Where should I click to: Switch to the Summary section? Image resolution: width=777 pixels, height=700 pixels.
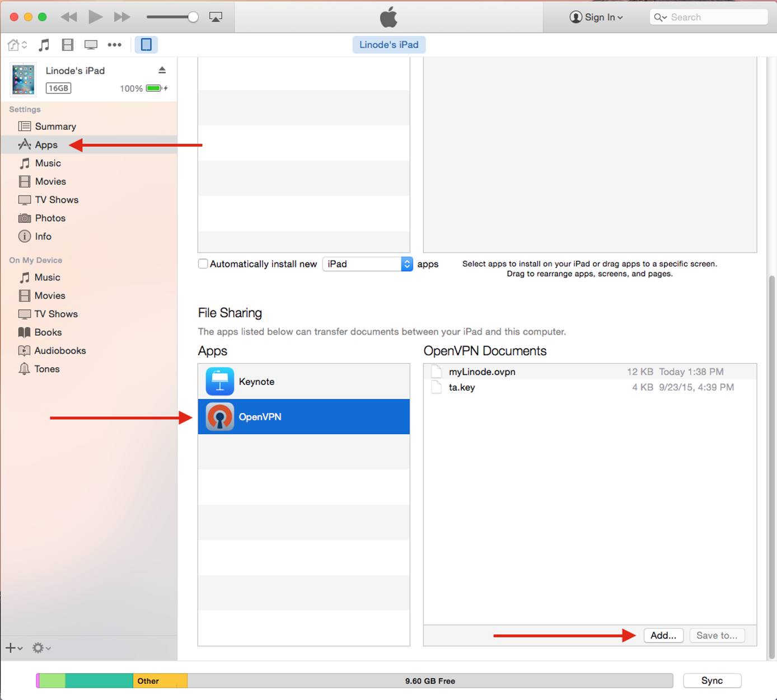[55, 126]
